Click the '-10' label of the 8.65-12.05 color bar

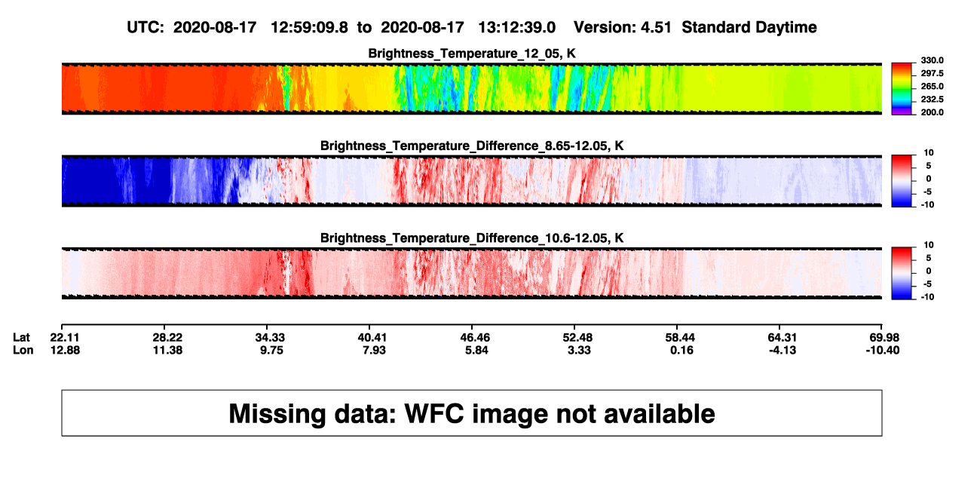coord(926,204)
